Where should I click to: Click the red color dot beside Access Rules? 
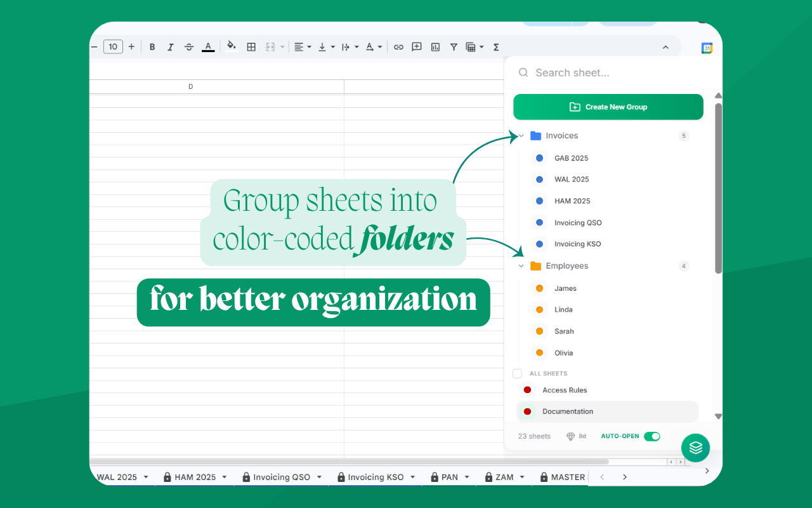tap(527, 390)
